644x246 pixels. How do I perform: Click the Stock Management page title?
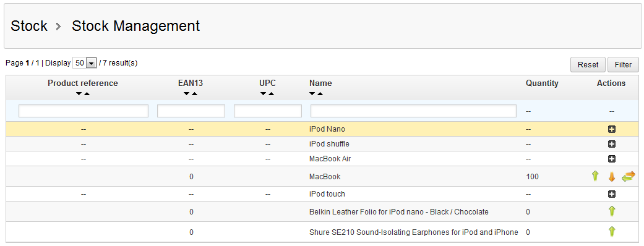(135, 26)
